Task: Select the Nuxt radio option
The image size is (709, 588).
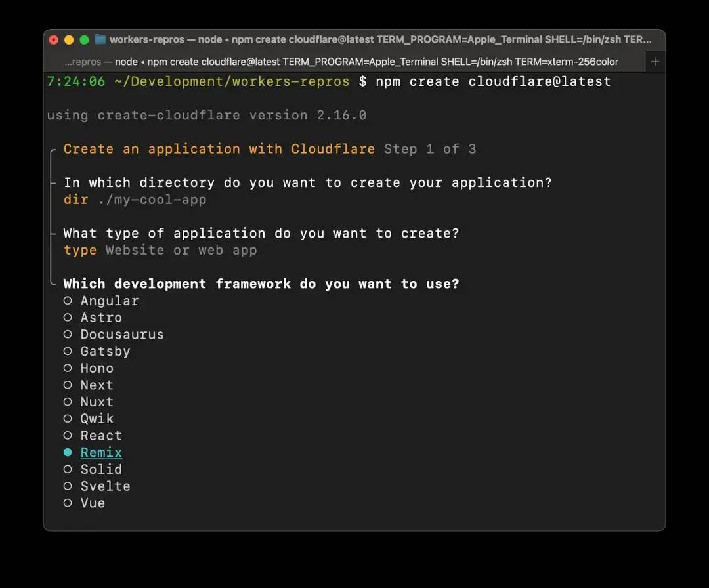Action: coord(97,402)
